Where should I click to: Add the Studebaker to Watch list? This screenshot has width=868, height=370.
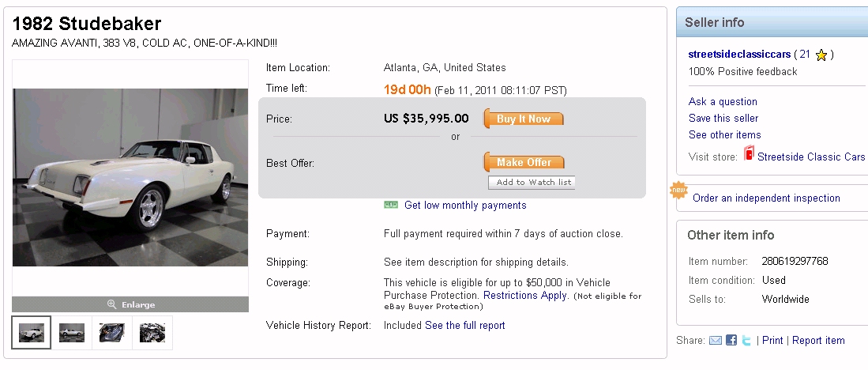pos(531,183)
